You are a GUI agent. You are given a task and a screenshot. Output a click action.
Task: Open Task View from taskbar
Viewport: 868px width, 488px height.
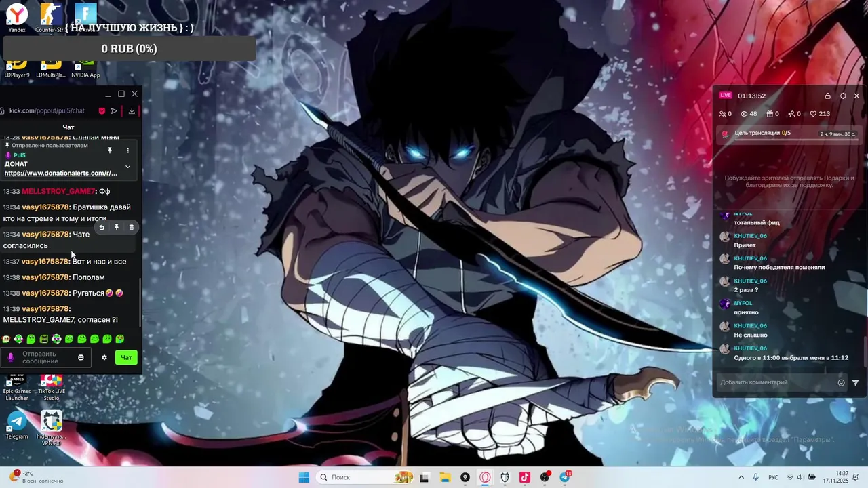[x=425, y=477]
